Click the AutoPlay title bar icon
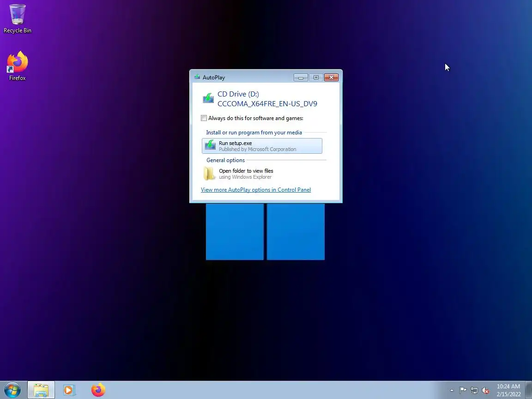Image resolution: width=532 pixels, height=399 pixels. point(197,77)
